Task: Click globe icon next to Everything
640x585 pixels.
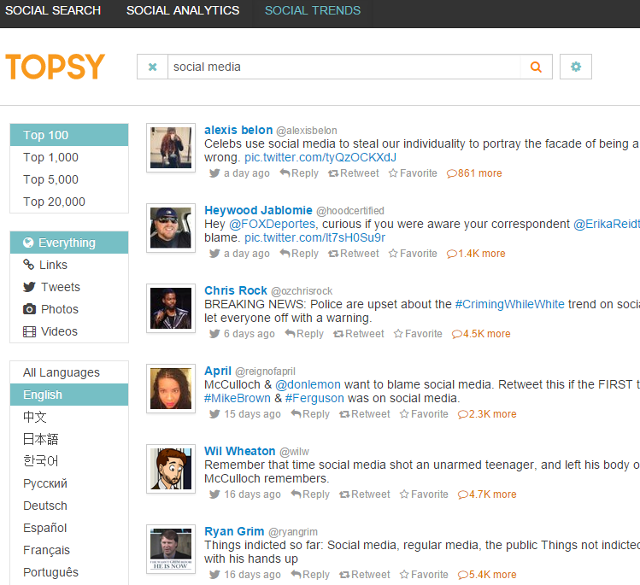Action: [x=28, y=243]
